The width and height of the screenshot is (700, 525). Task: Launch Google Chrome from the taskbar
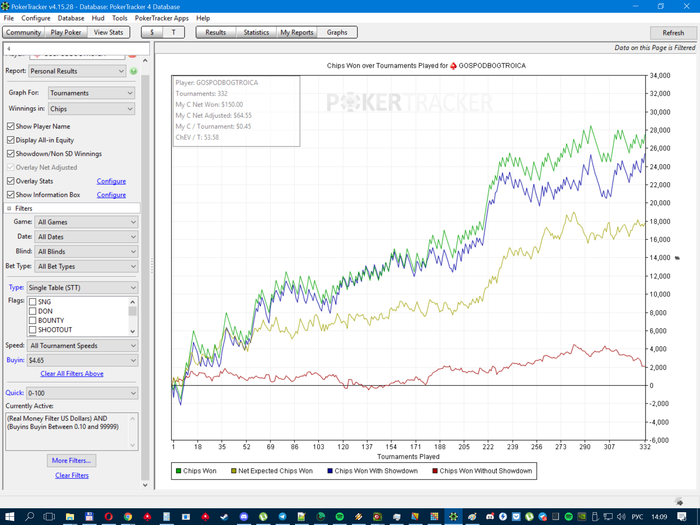(x=128, y=517)
